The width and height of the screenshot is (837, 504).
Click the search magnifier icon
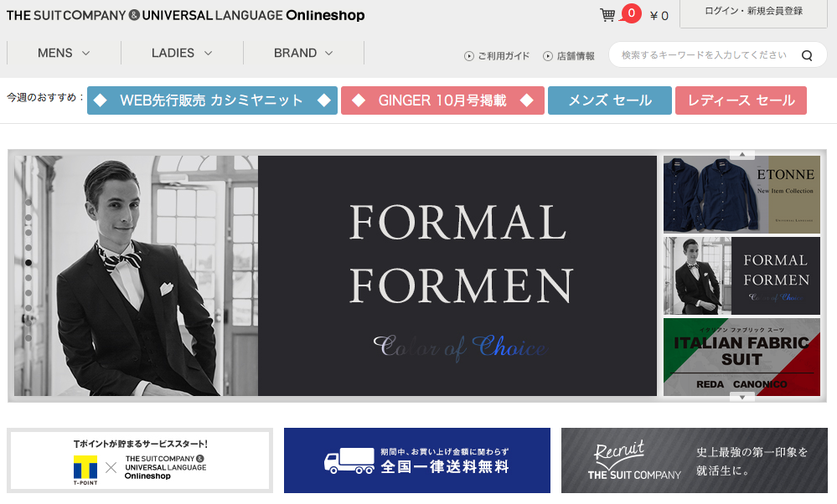[x=807, y=55]
